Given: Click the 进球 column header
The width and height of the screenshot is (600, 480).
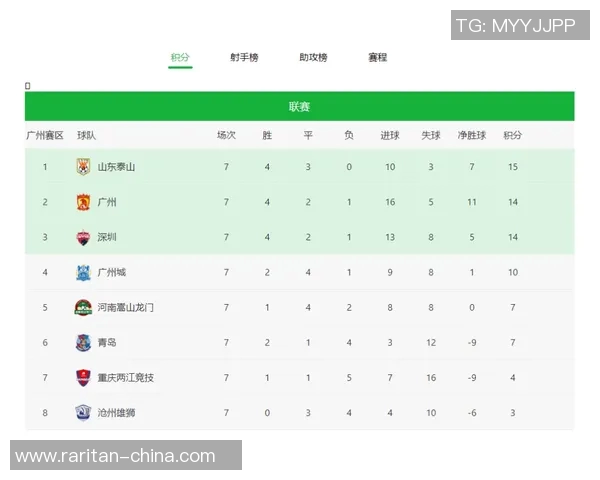Looking at the screenshot, I should point(390,135).
